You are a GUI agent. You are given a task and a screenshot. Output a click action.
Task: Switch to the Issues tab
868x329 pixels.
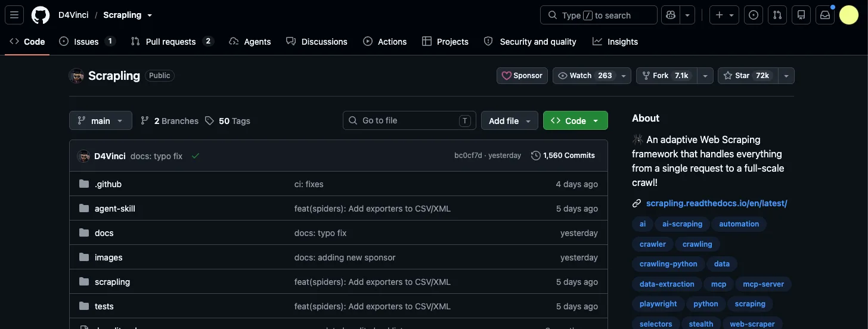[x=87, y=42]
